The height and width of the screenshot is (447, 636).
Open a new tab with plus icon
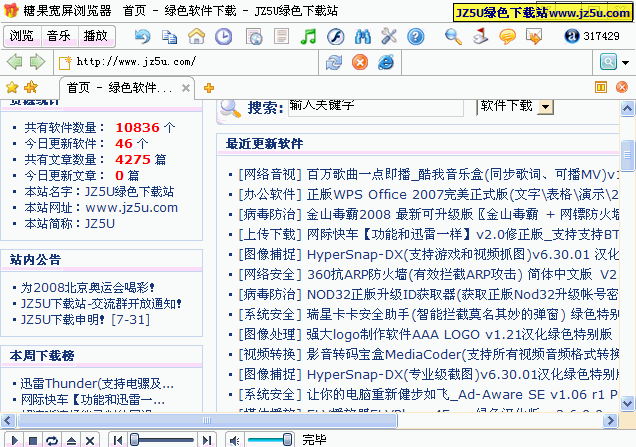[208, 88]
